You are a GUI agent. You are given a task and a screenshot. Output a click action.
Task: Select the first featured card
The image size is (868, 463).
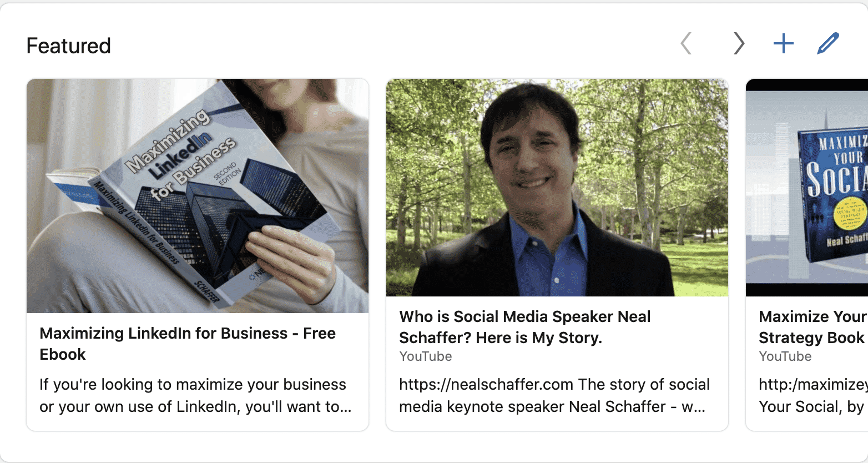[197, 253]
